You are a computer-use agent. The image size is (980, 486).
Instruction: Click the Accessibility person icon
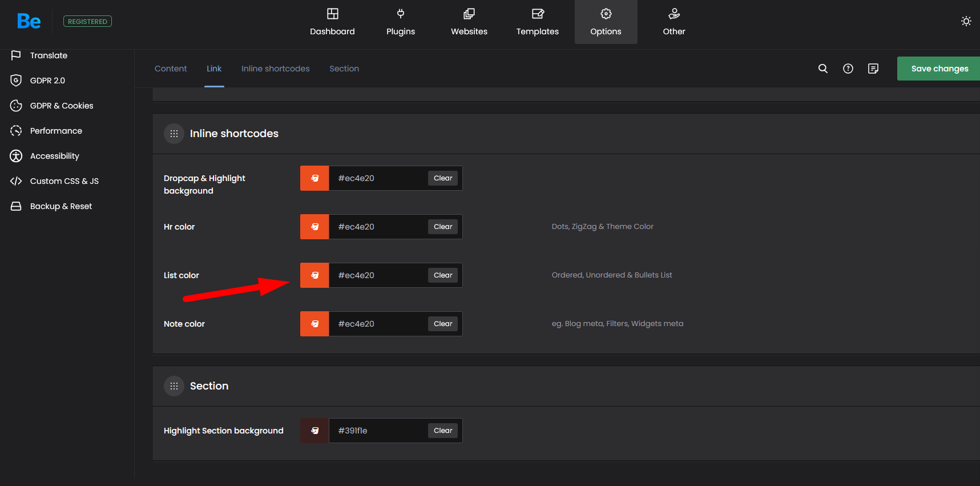click(x=16, y=156)
